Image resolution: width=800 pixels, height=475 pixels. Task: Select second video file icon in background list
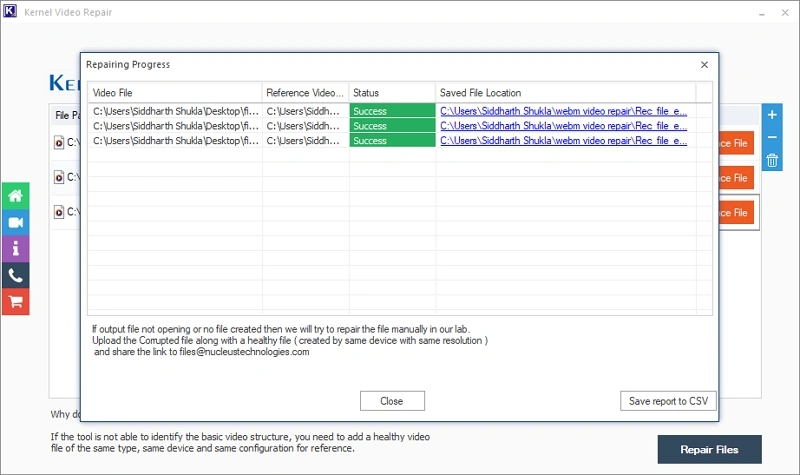click(59, 177)
